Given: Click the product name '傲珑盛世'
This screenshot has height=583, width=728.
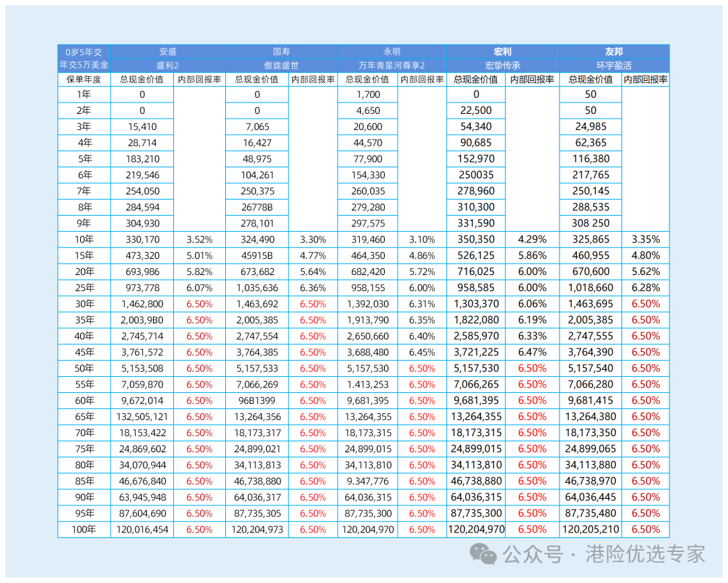Looking at the screenshot, I should pyautogui.click(x=281, y=65).
